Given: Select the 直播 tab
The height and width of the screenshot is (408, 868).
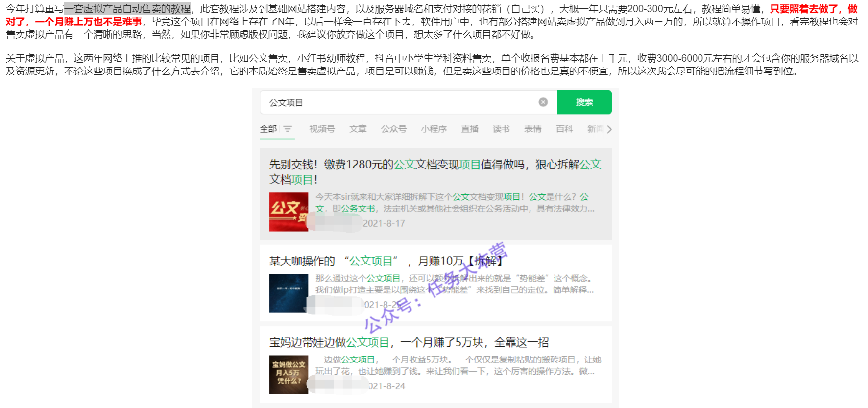Looking at the screenshot, I should click(x=469, y=129).
